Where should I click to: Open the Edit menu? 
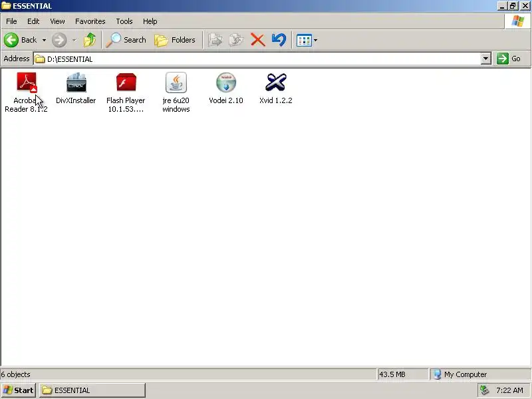[x=33, y=21]
